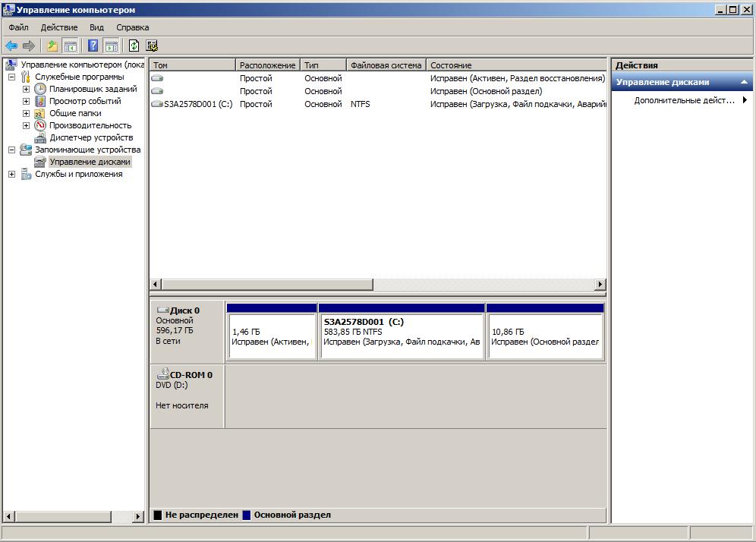This screenshot has height=542, width=756.
Task: Collapse the Служебные программы tree node
Action: pyautogui.click(x=11, y=77)
